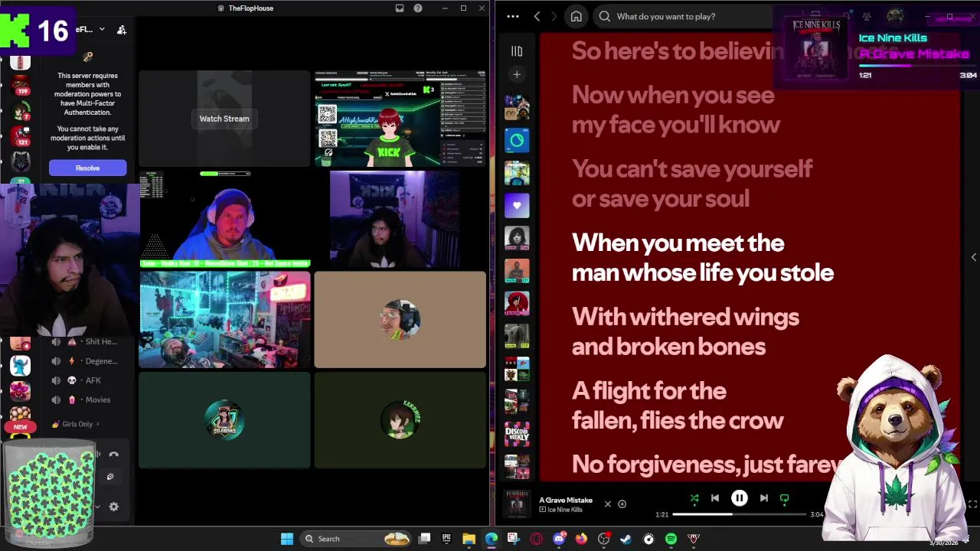This screenshot has height=551, width=980.
Task: Open Spotify home page
Action: click(577, 16)
